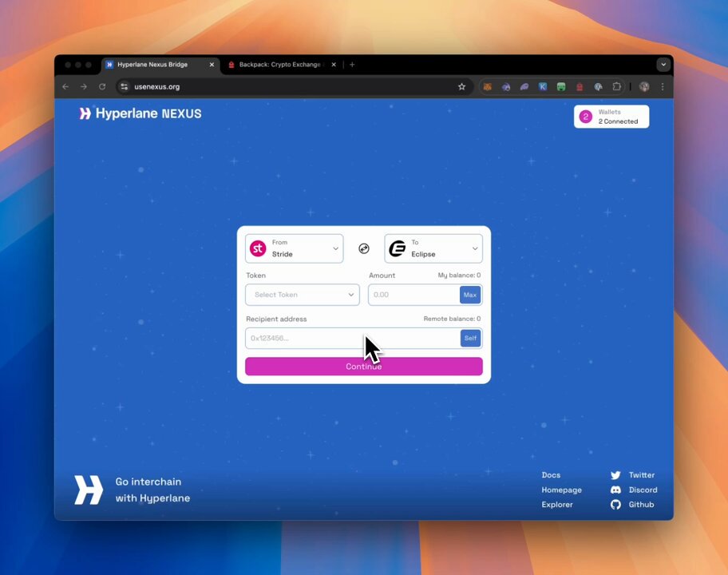Image resolution: width=728 pixels, height=575 pixels.
Task: Open the Select Token dropdown
Action: [x=303, y=295]
